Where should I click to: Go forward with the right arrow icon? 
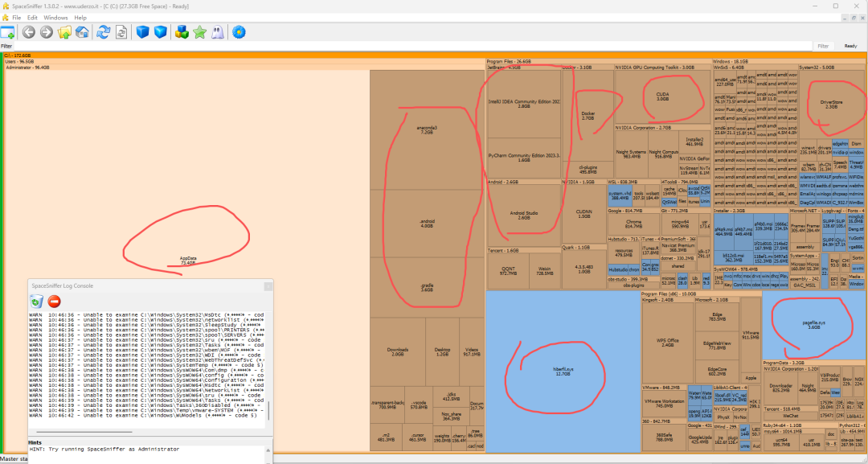[46, 32]
